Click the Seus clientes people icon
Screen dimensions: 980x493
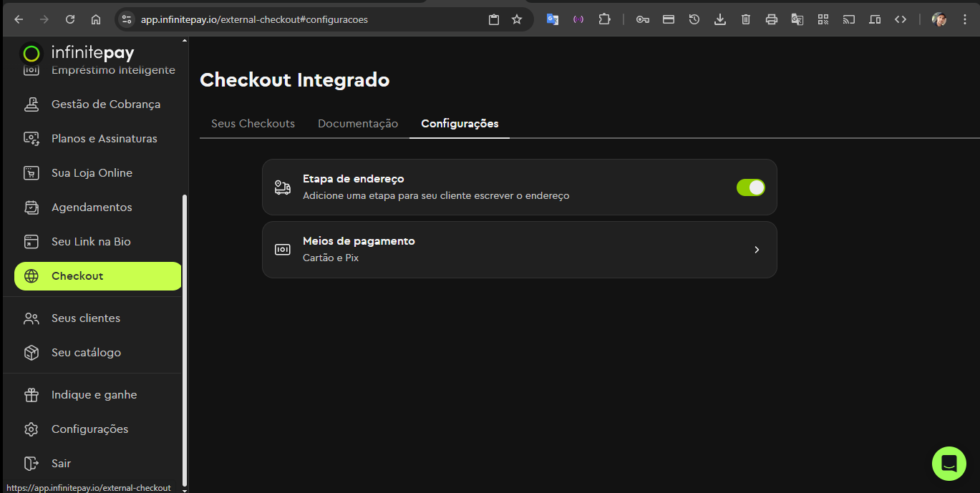pyautogui.click(x=31, y=318)
